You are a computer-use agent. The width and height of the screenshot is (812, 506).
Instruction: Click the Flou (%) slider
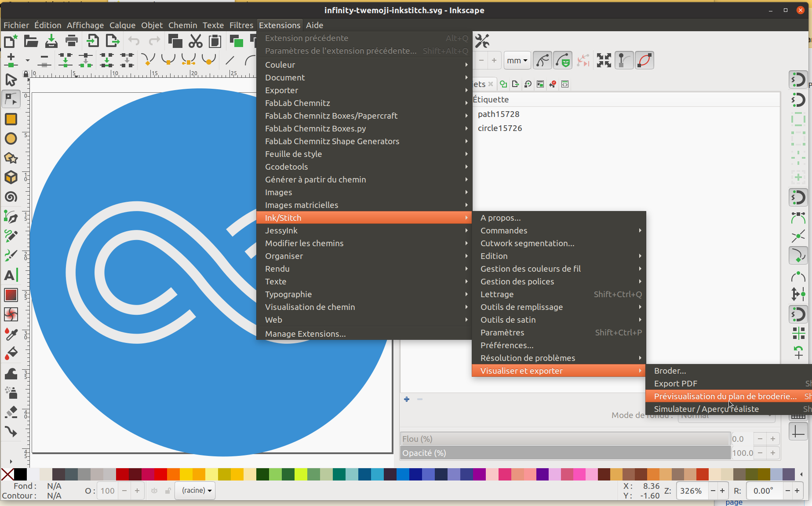[565, 439]
